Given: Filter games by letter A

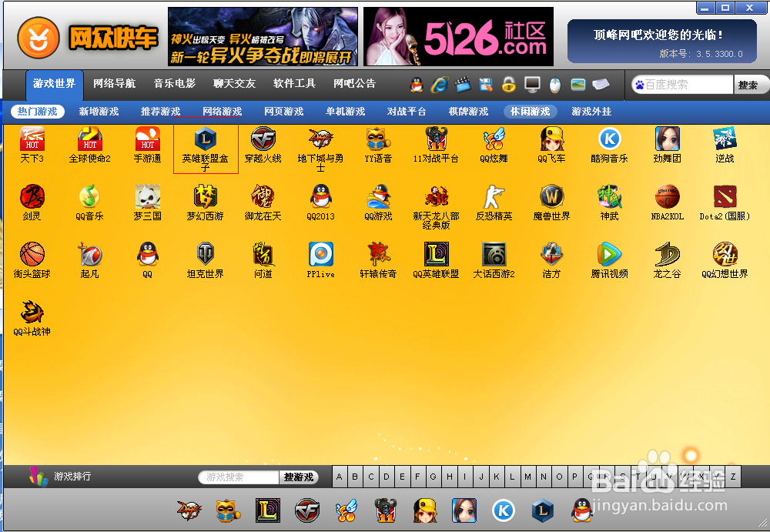Looking at the screenshot, I should click(x=340, y=477).
